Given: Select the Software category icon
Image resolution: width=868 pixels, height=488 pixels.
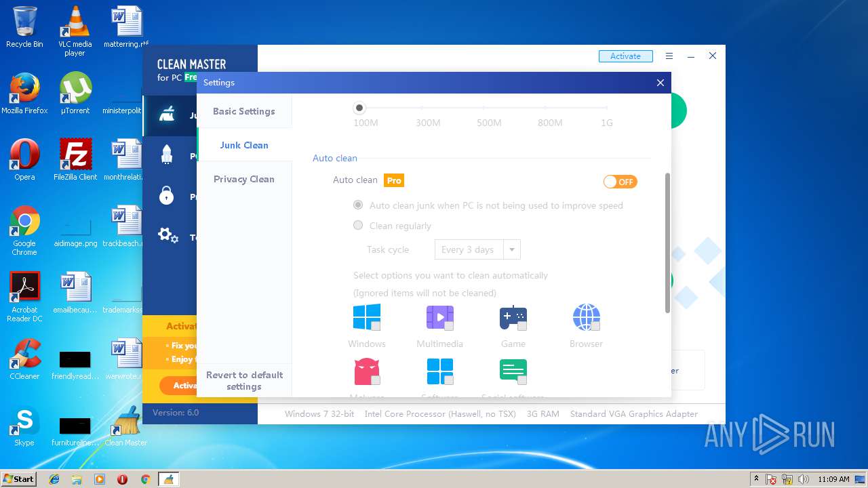Looking at the screenshot, I should tap(440, 371).
